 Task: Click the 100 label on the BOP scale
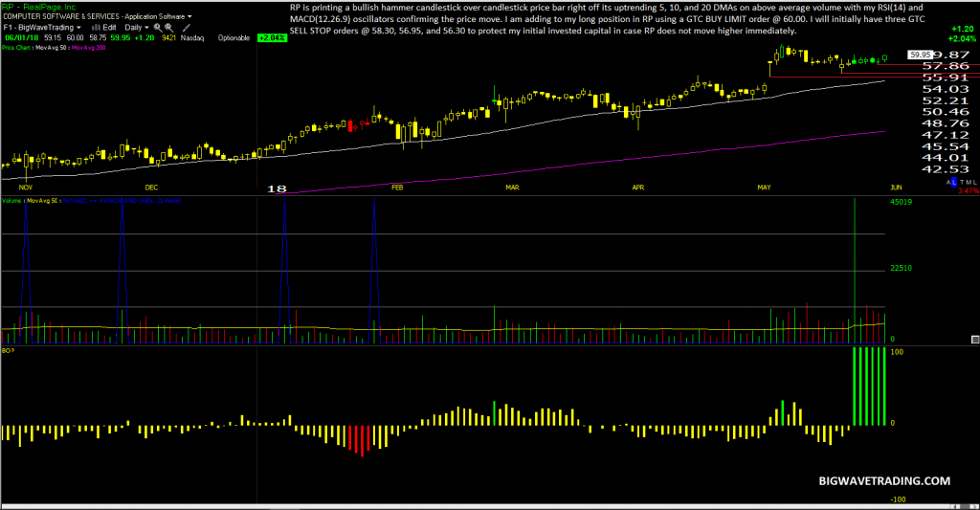click(897, 352)
